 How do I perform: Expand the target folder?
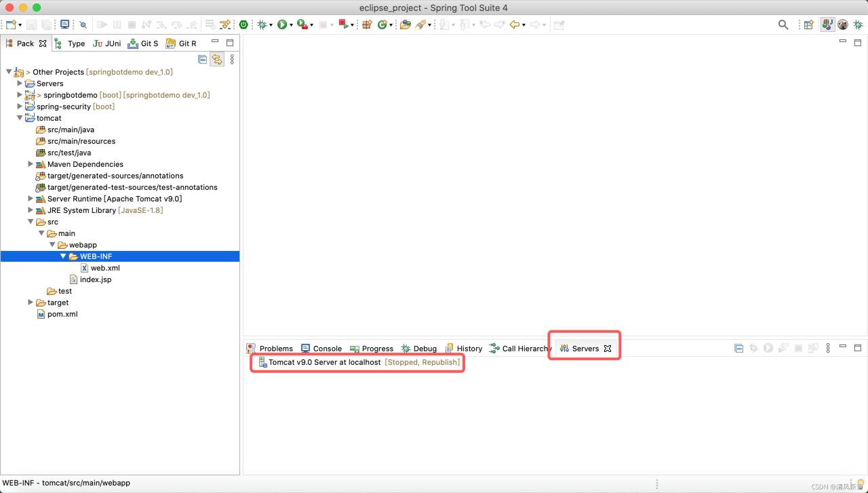click(x=31, y=302)
